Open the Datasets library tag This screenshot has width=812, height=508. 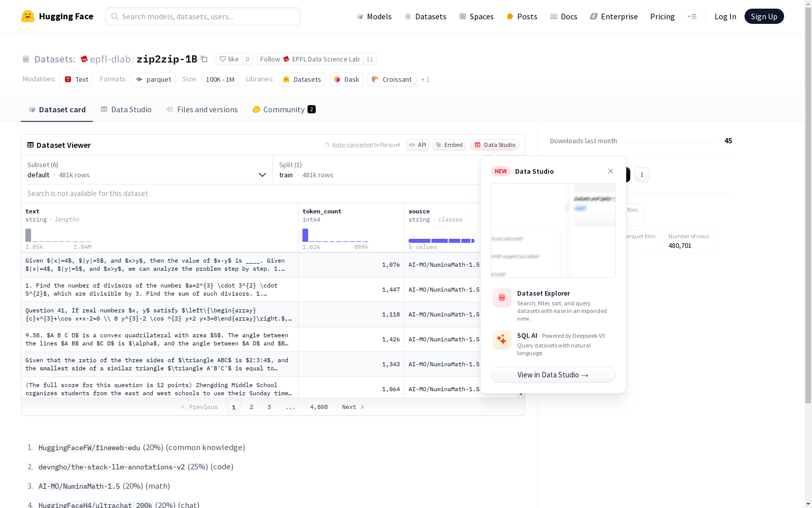tap(302, 79)
